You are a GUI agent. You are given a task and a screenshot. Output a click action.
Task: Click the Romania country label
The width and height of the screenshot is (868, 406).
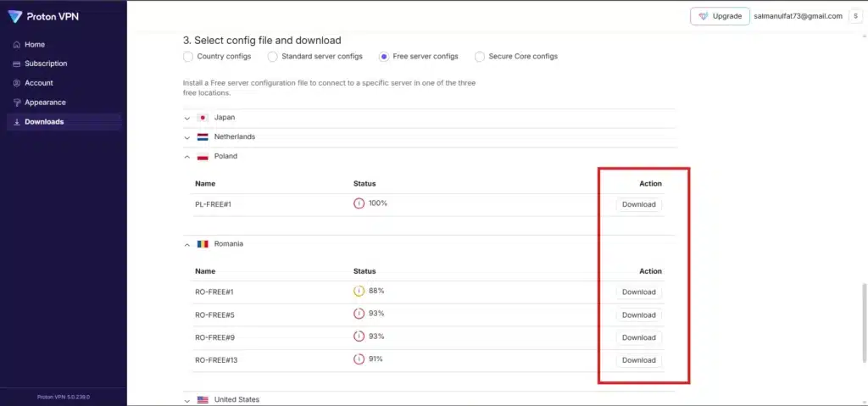pyautogui.click(x=229, y=244)
